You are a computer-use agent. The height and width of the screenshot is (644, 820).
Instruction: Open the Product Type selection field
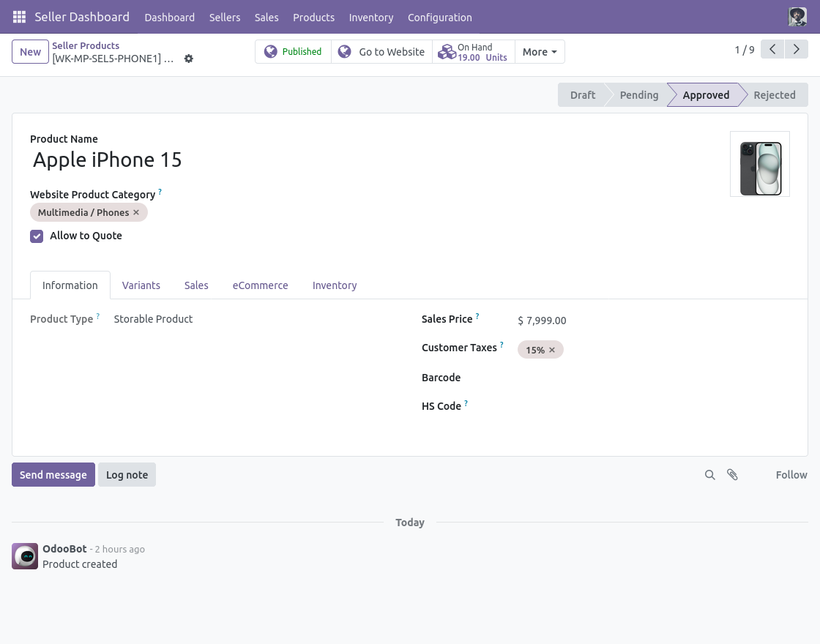click(153, 319)
